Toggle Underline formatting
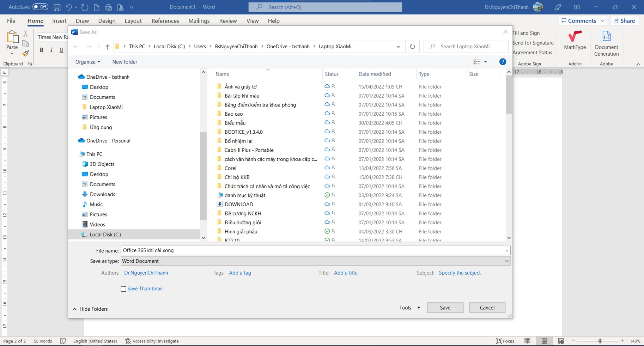The image size is (644, 346). pos(61,50)
